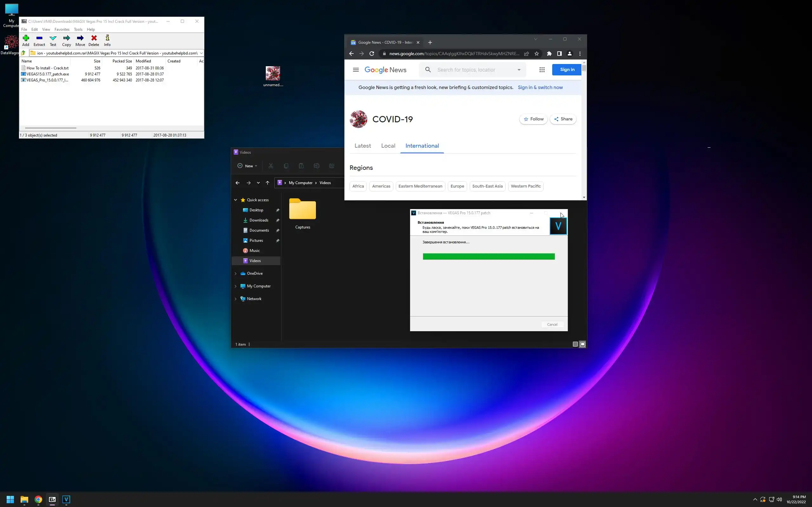Bookmark page with the star icon
The height and width of the screenshot is (507, 812).
pos(537,54)
